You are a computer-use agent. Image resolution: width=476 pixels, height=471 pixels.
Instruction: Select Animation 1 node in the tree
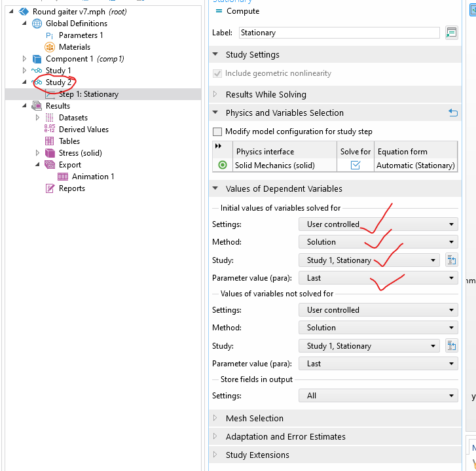coord(92,177)
